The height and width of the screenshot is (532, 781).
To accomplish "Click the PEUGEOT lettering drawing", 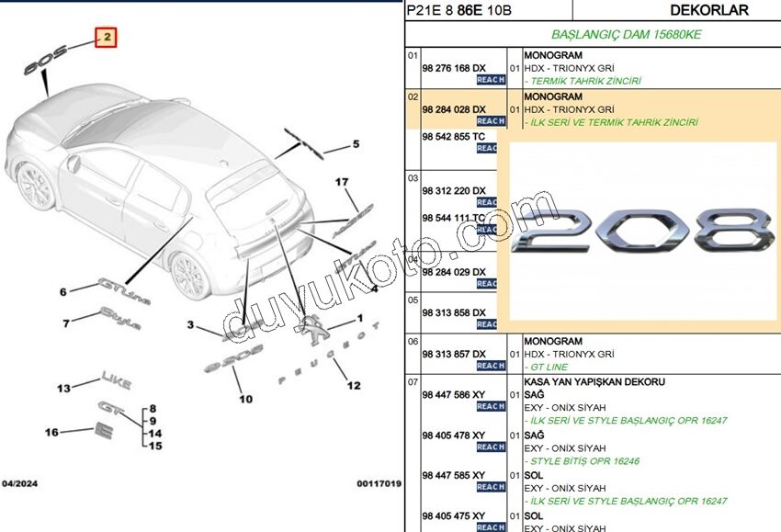I will coord(329,353).
